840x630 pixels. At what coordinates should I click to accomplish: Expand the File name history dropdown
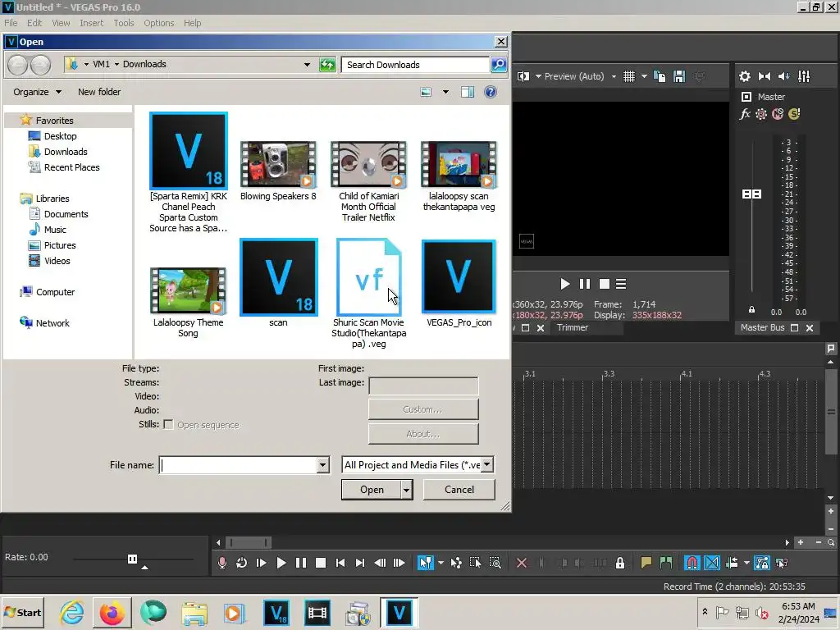point(322,465)
